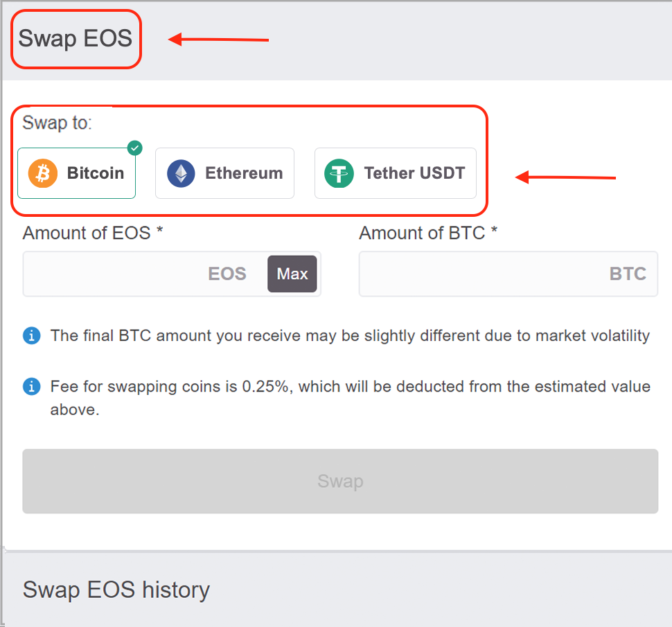The height and width of the screenshot is (627, 672).
Task: Click the "Swap to:" label
Action: [58, 123]
